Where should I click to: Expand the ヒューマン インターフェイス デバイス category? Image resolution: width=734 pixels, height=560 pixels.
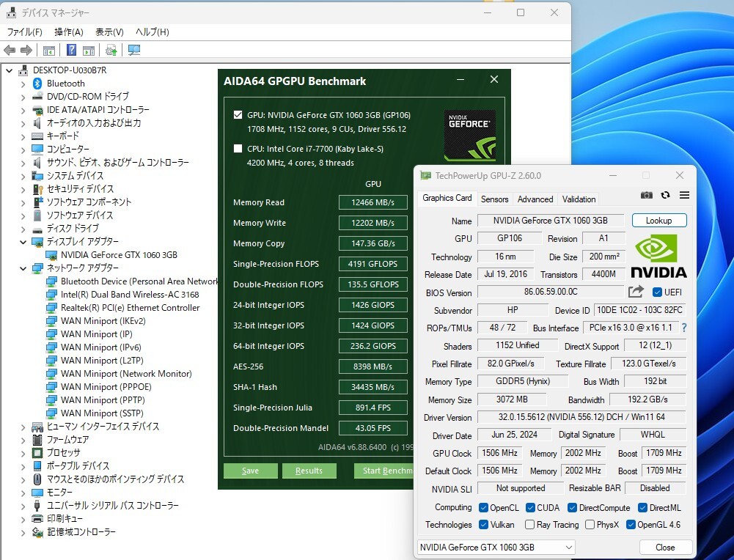click(x=23, y=427)
